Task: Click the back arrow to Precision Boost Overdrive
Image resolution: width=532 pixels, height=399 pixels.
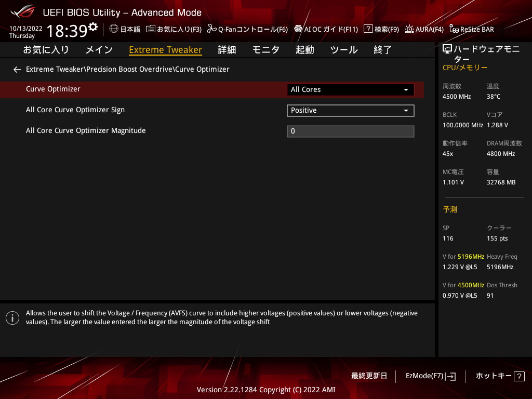Action: [17, 70]
